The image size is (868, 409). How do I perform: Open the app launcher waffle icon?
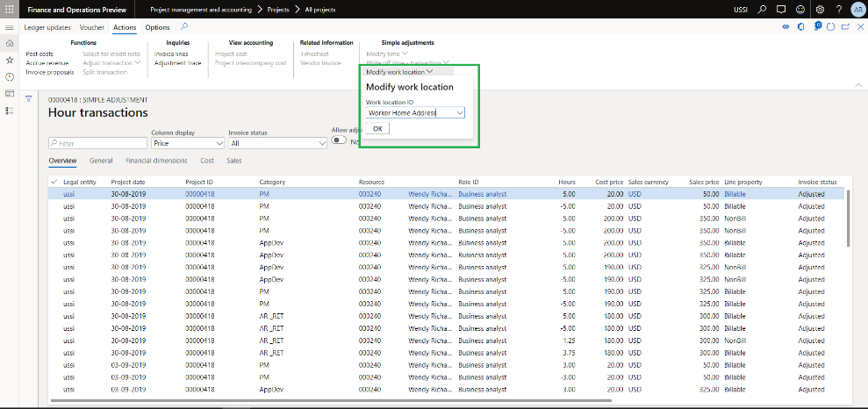click(x=10, y=9)
